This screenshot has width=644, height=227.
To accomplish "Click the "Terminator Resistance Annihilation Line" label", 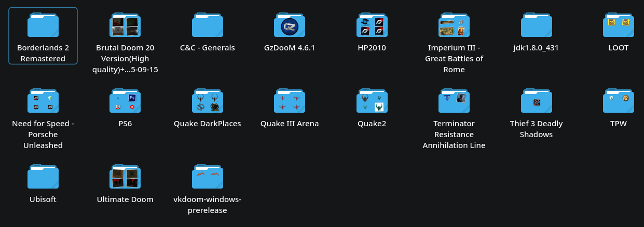I will click(x=454, y=134).
